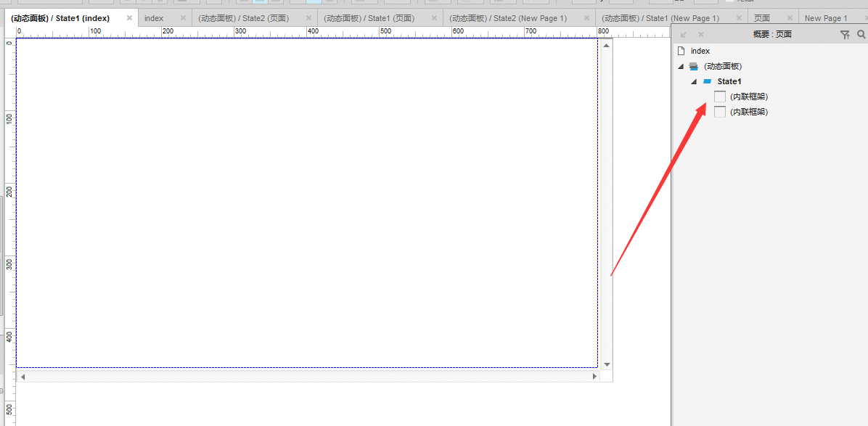The width and height of the screenshot is (868, 426).
Task: Click the dynamic panel layers icon in outline
Action: (693, 66)
